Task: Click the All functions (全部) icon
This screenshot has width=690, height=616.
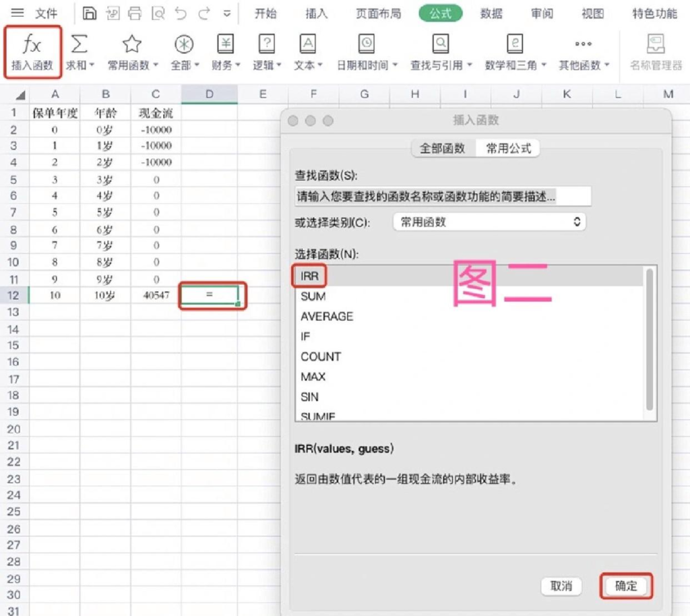Action: (x=184, y=44)
